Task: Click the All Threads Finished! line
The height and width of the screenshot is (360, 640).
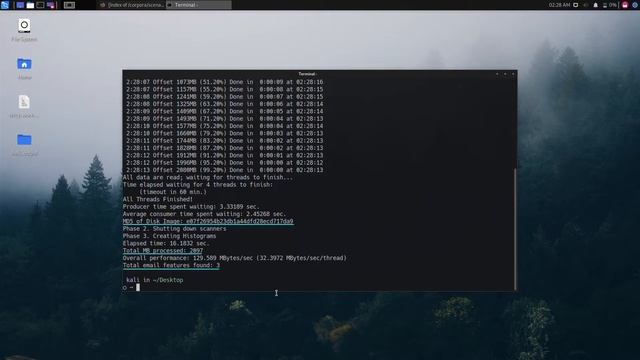Action: [x=158, y=199]
